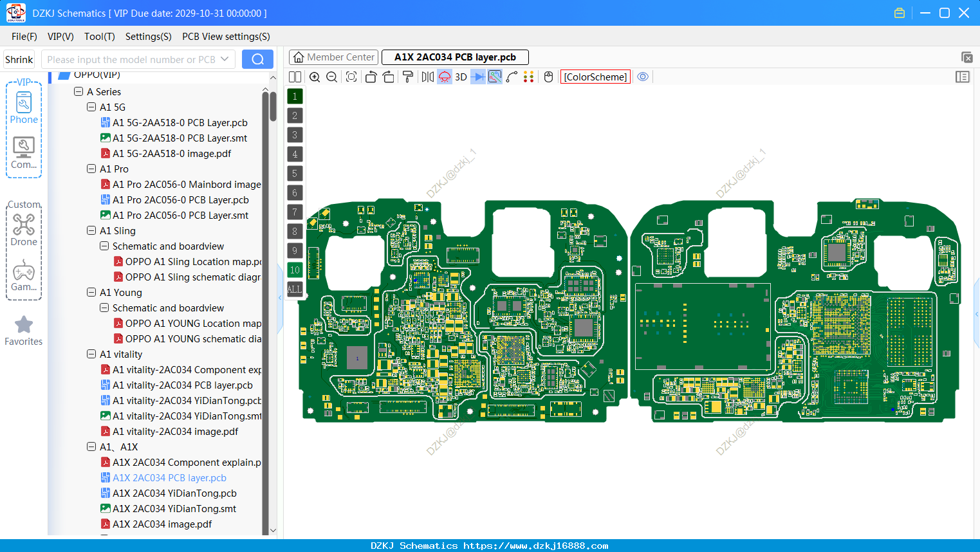This screenshot has height=552, width=980.
Task: Collapse the A1 Pro node
Action: tap(91, 169)
